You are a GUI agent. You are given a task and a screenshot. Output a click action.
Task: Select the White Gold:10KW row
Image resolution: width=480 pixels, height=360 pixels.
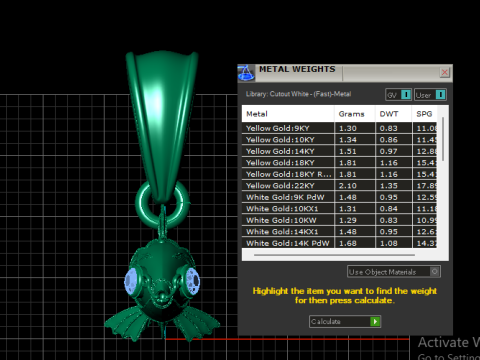(x=339, y=220)
